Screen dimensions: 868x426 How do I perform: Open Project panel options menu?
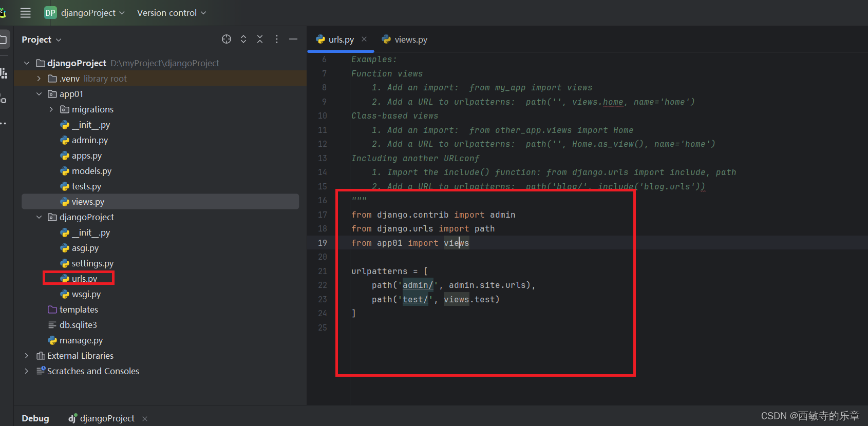[x=277, y=39]
